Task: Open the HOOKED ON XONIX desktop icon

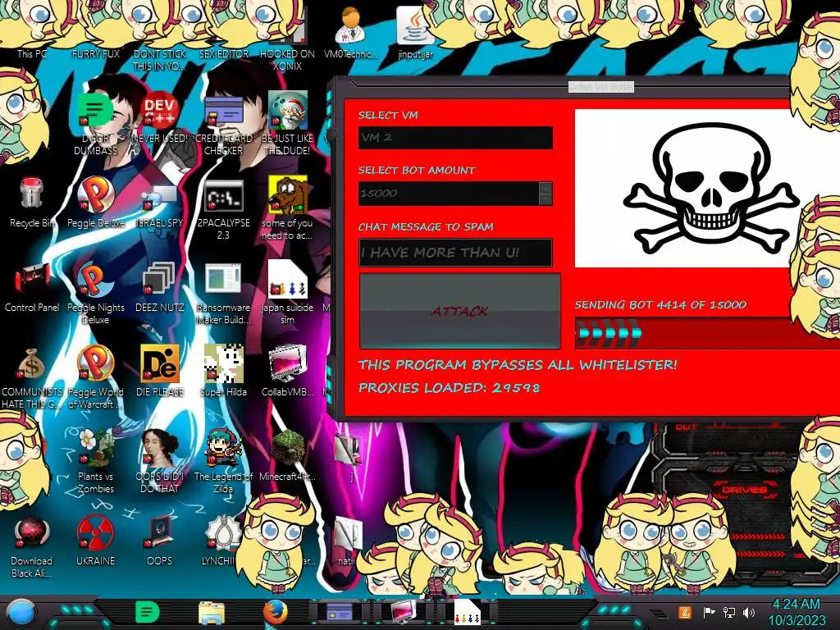Action: pyautogui.click(x=287, y=38)
